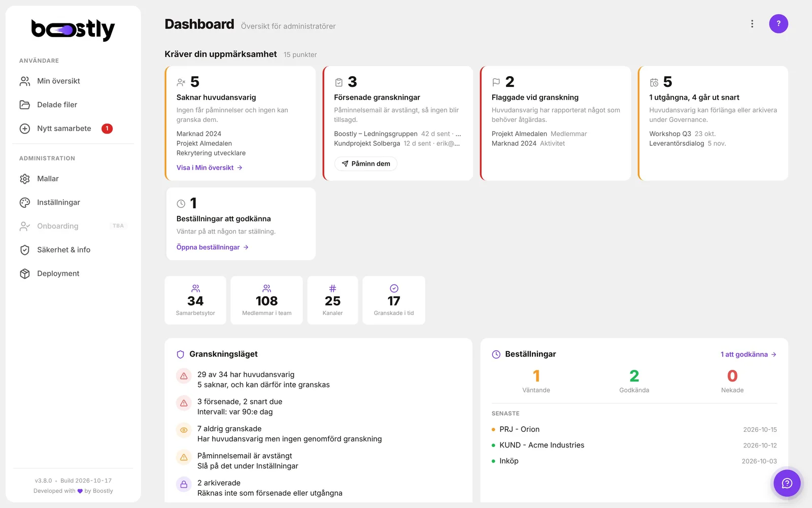The width and height of the screenshot is (812, 508).
Task: Open the three-dot more options menu
Action: [752, 24]
